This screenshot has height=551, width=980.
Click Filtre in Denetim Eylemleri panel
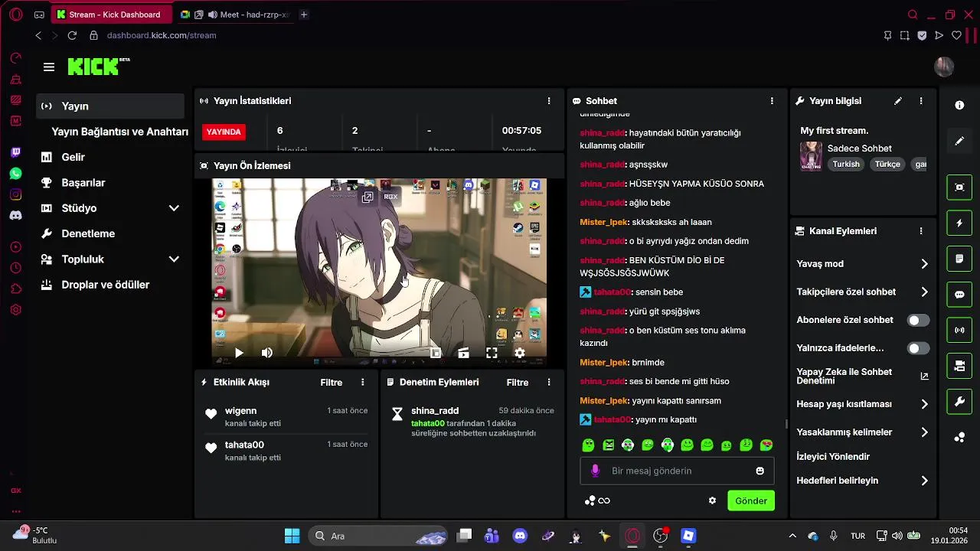pyautogui.click(x=518, y=382)
